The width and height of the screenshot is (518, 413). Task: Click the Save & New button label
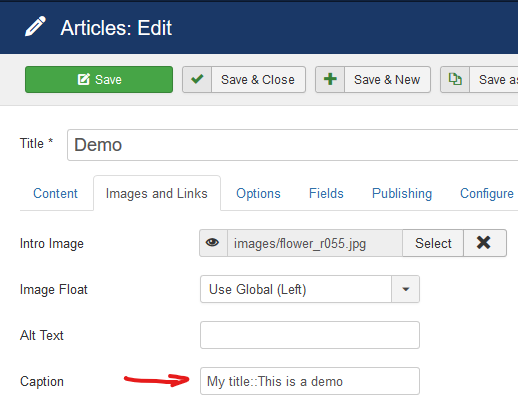pos(387,80)
